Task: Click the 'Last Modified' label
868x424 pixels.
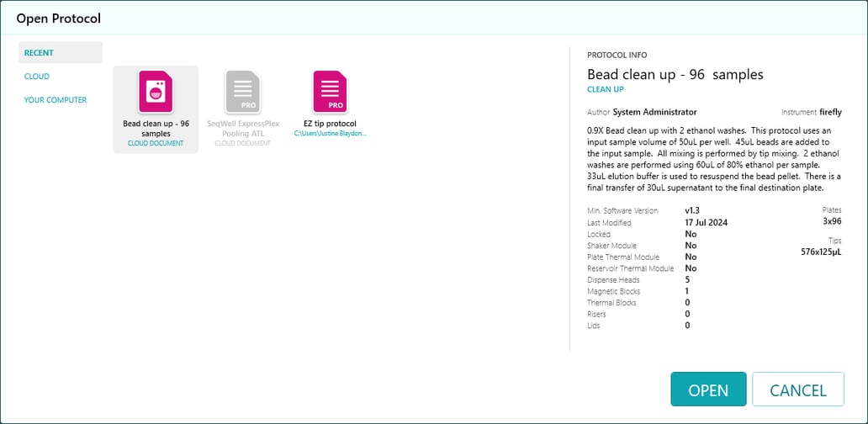Action: coord(609,223)
